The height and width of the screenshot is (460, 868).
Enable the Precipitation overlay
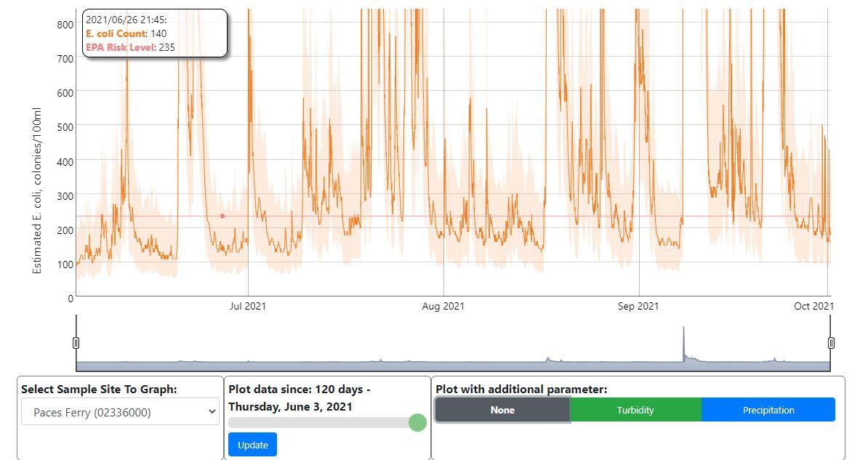tap(768, 409)
